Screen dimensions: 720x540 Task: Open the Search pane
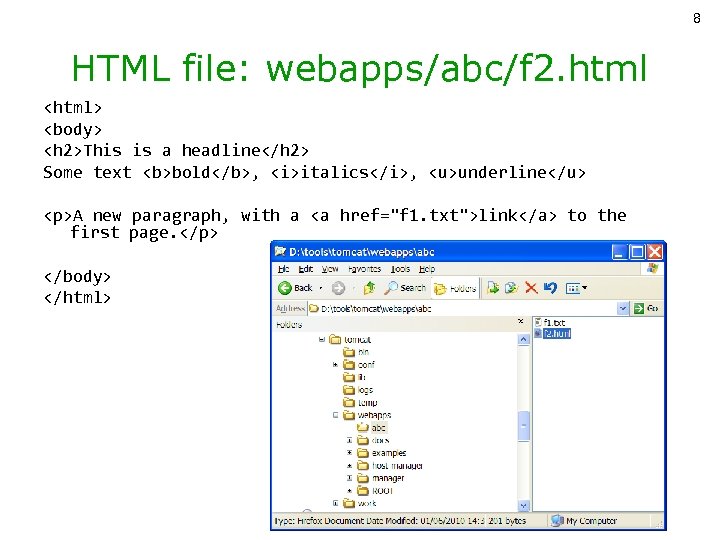pos(405,288)
